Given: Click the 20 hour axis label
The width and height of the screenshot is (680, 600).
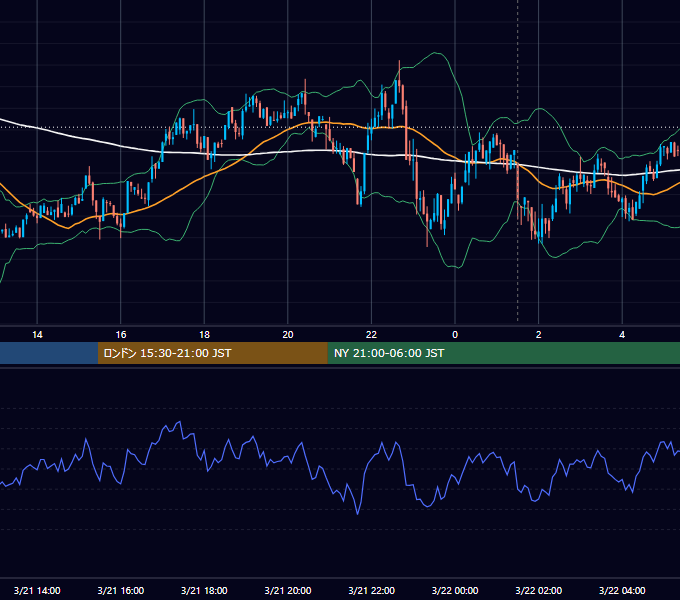Looking at the screenshot, I should (x=288, y=335).
